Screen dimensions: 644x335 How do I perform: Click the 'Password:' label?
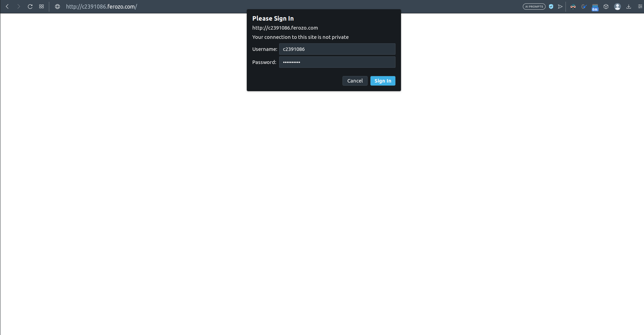coord(264,62)
